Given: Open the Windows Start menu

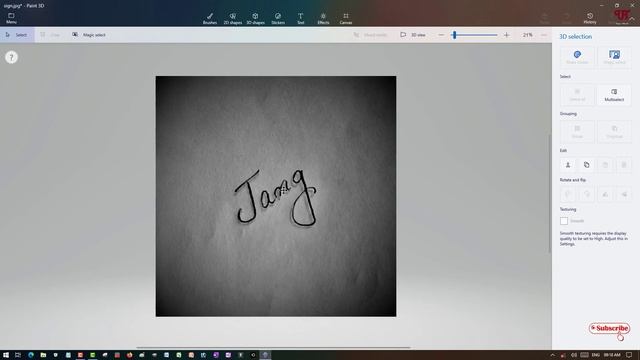Looking at the screenshot, I should pyautogui.click(x=6, y=355).
